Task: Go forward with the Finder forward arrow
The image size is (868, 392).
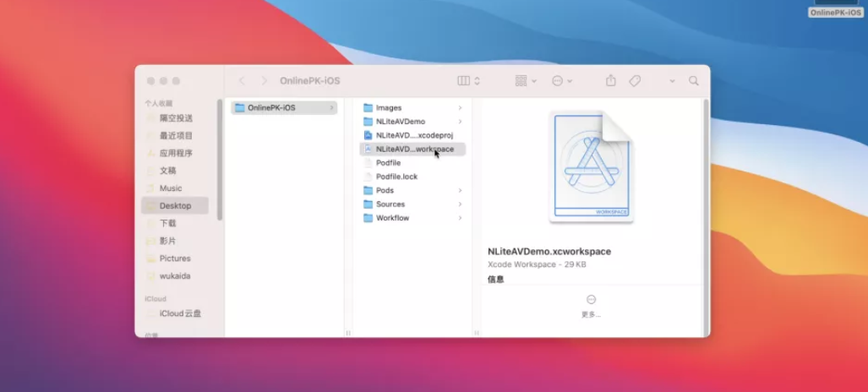Action: pyautogui.click(x=264, y=81)
